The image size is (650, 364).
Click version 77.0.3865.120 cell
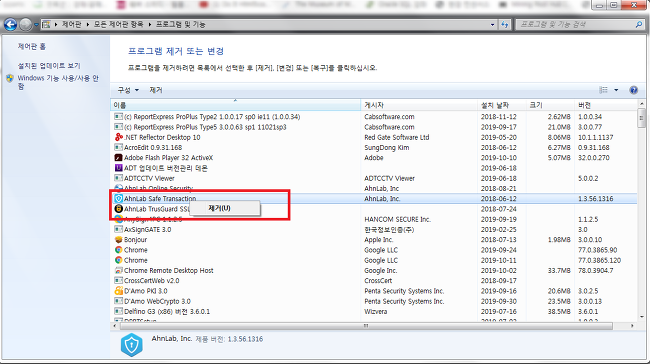coord(599,260)
